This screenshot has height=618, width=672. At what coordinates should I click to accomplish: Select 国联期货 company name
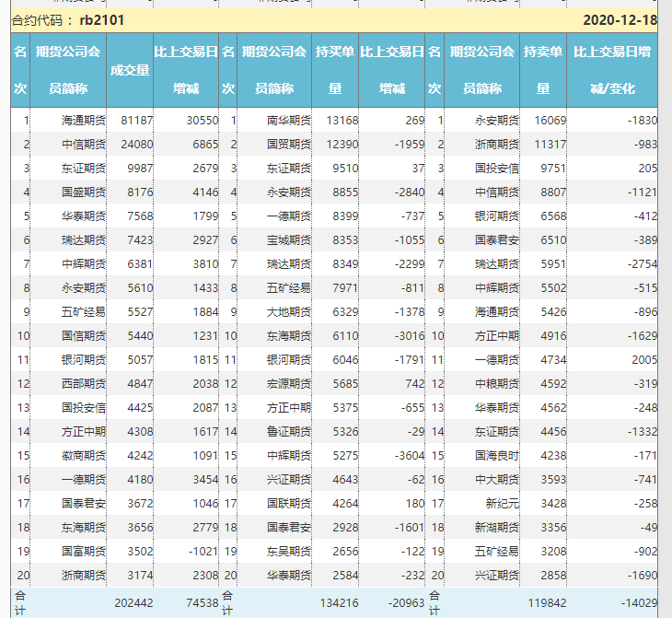[x=289, y=504]
